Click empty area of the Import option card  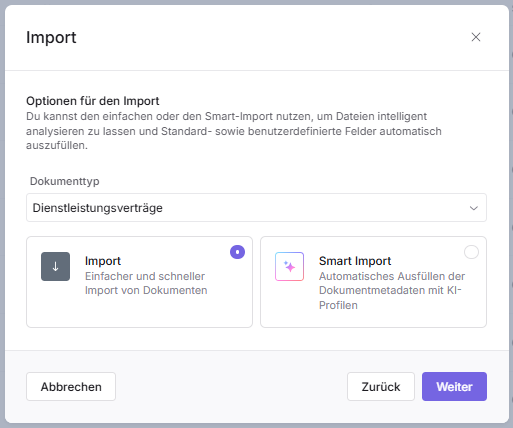coord(140,312)
